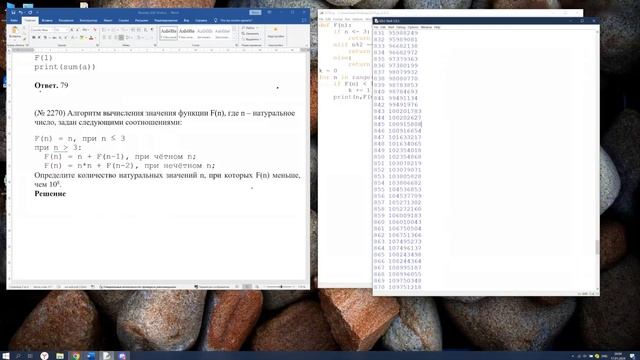Open the Add-ins button in Word ribbon

tap(276, 33)
